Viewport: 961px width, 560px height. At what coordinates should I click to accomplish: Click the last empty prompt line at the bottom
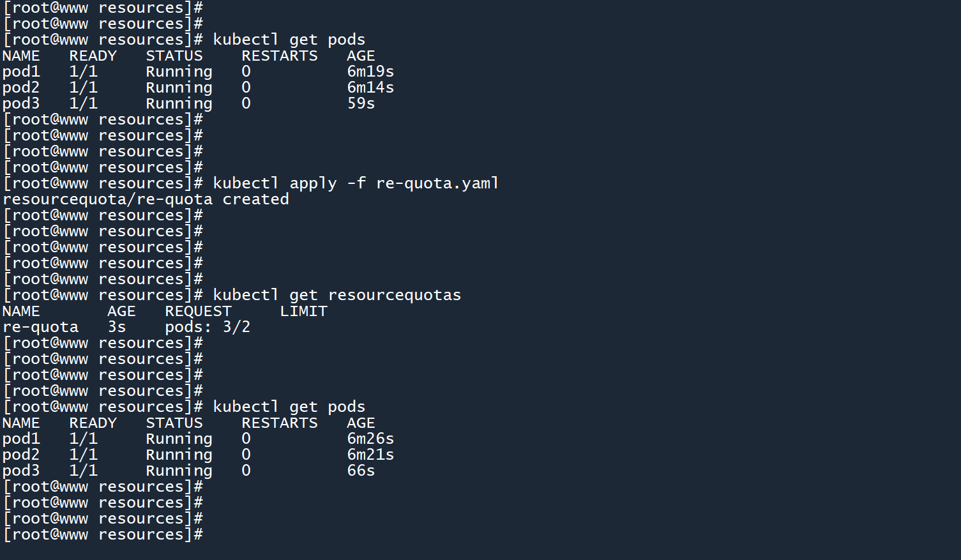tap(103, 534)
